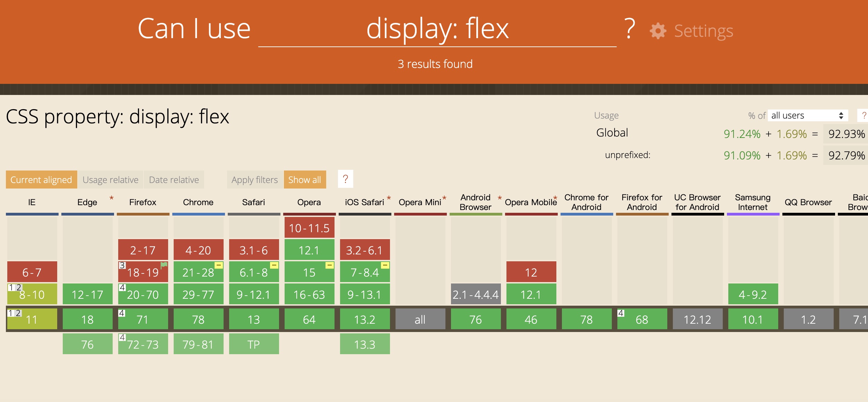This screenshot has width=868, height=402.
Task: Click the Opera 10-11.5 red cell
Action: point(309,228)
